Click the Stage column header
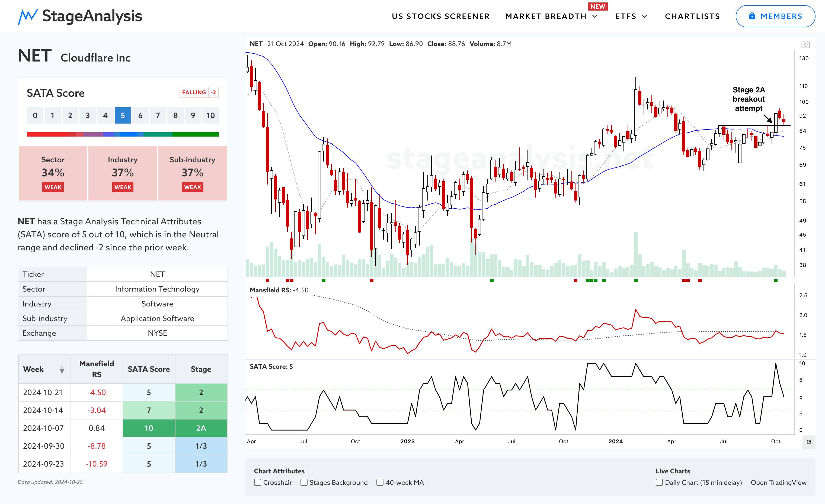This screenshot has height=504, width=825. [x=201, y=369]
